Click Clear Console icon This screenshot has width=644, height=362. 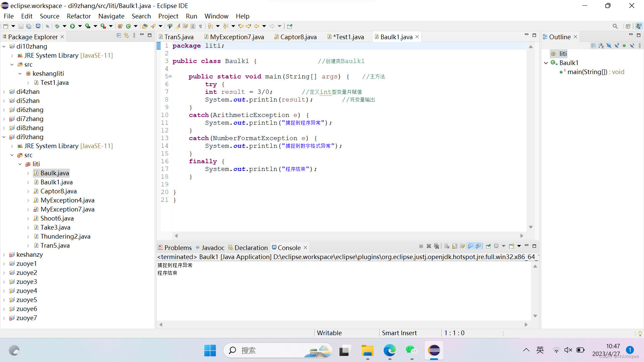(x=447, y=246)
